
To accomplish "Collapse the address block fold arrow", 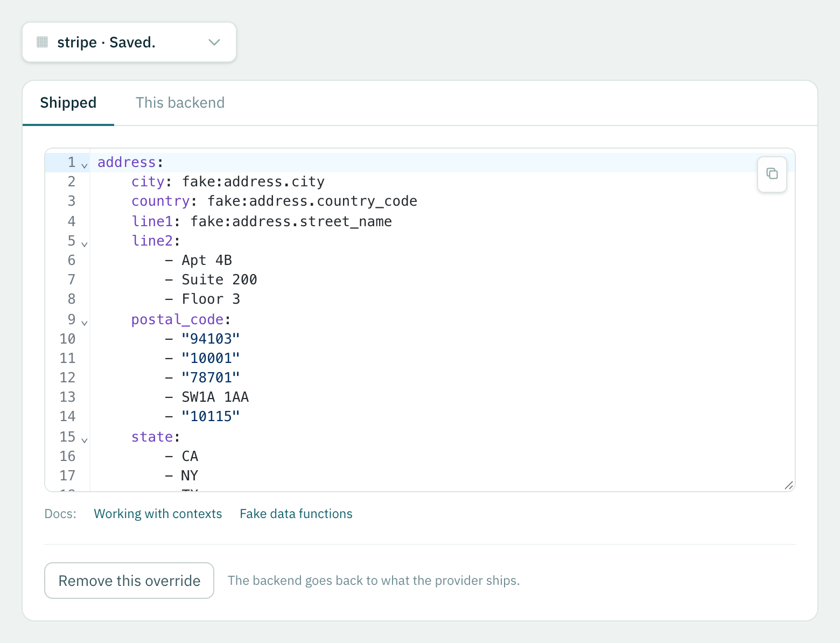I will click(x=85, y=165).
